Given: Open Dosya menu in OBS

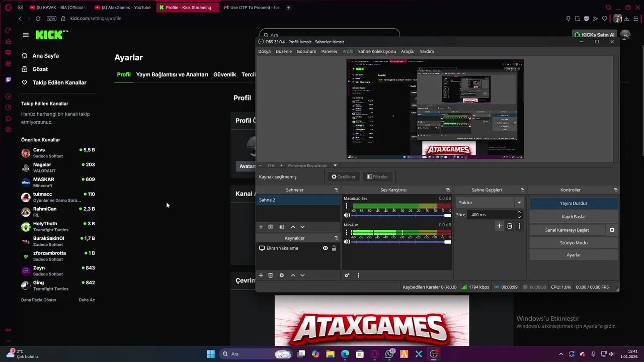Looking at the screenshot, I should tap(264, 51).
